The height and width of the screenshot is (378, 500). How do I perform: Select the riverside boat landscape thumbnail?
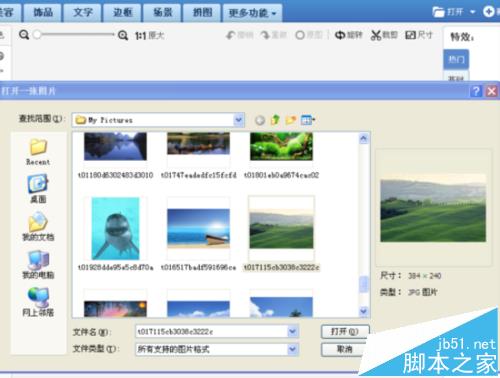(x=199, y=144)
